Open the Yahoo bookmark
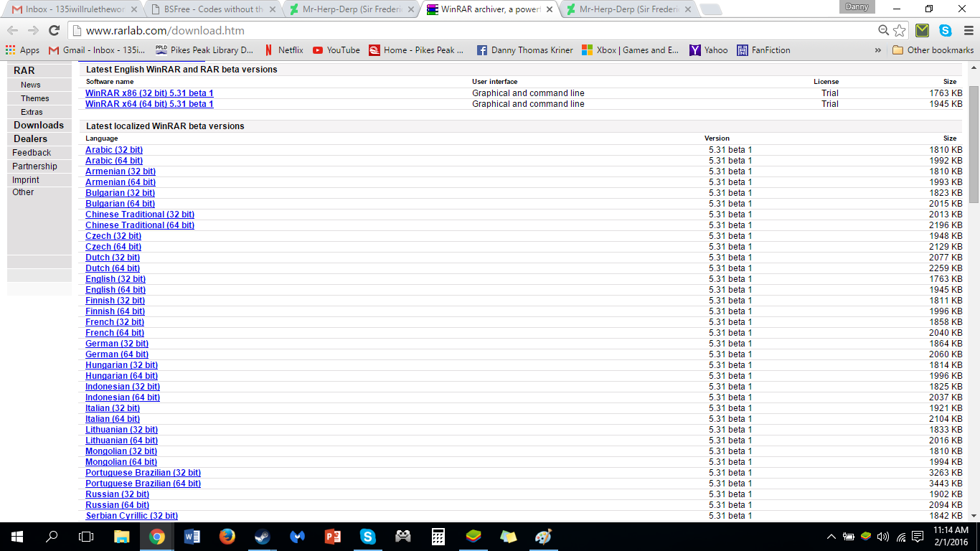 tap(709, 50)
